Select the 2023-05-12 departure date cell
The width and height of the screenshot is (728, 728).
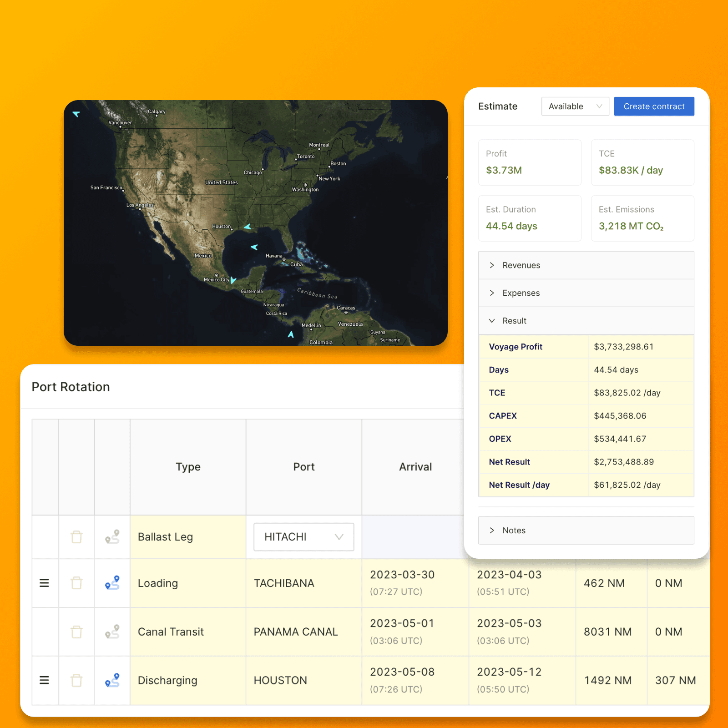pyautogui.click(x=522, y=681)
